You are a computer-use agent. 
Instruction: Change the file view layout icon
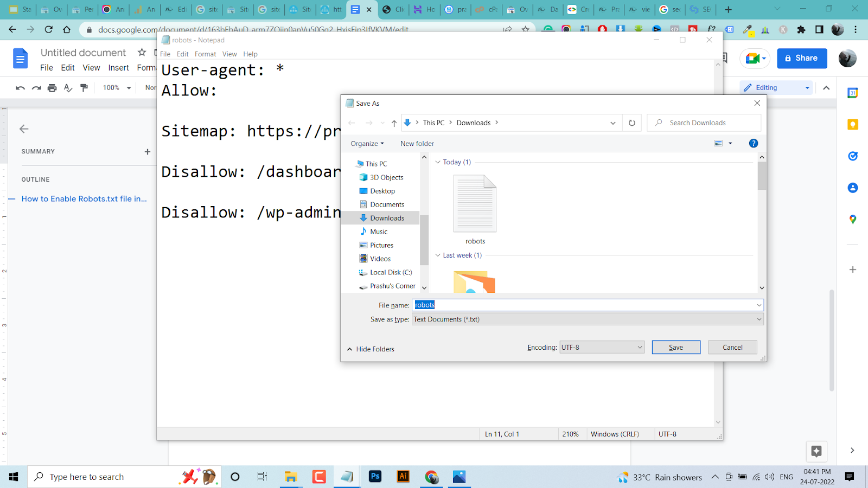click(719, 143)
